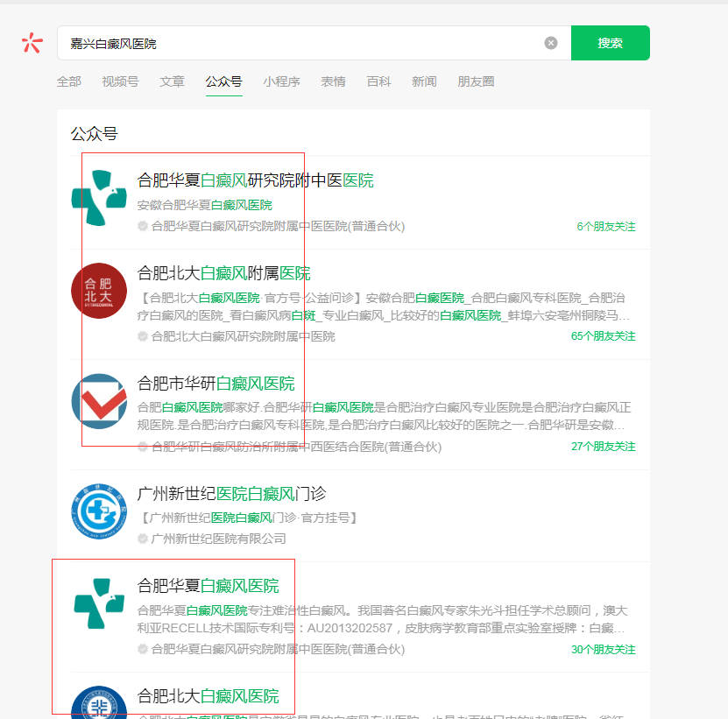Click the red star logo beside search box
This screenshot has height=719, width=728.
(x=32, y=43)
